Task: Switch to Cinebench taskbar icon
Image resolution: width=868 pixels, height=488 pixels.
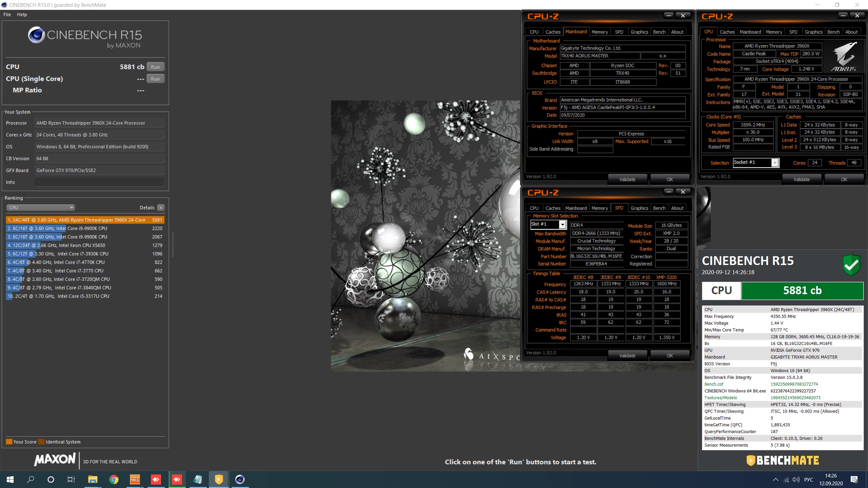Action: click(240, 480)
